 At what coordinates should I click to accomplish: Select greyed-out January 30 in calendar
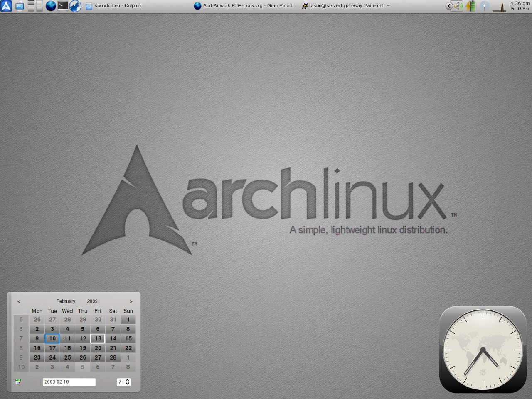(x=98, y=320)
